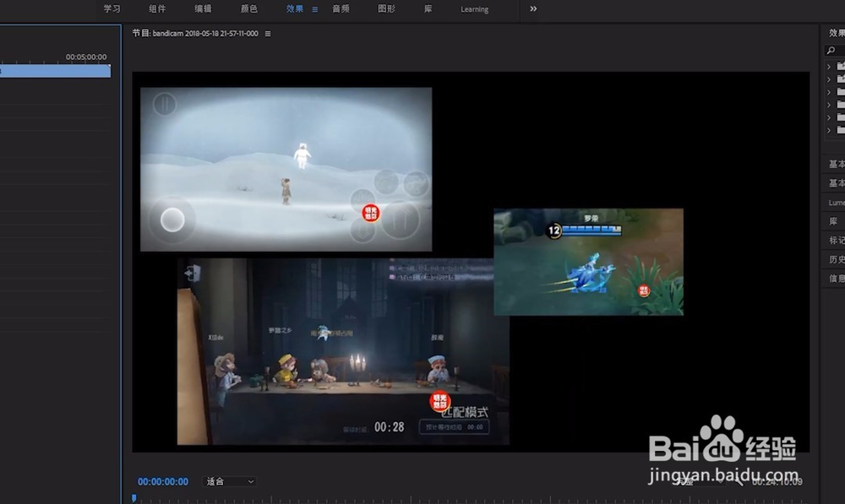Switch to the 音频 workspace tab
The width and height of the screenshot is (845, 504).
coord(341,8)
